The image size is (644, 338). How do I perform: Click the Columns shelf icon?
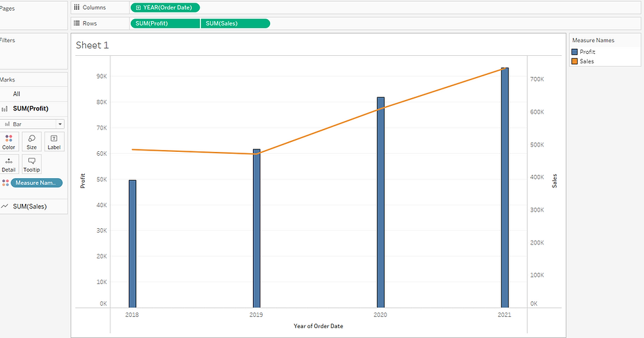pos(77,7)
